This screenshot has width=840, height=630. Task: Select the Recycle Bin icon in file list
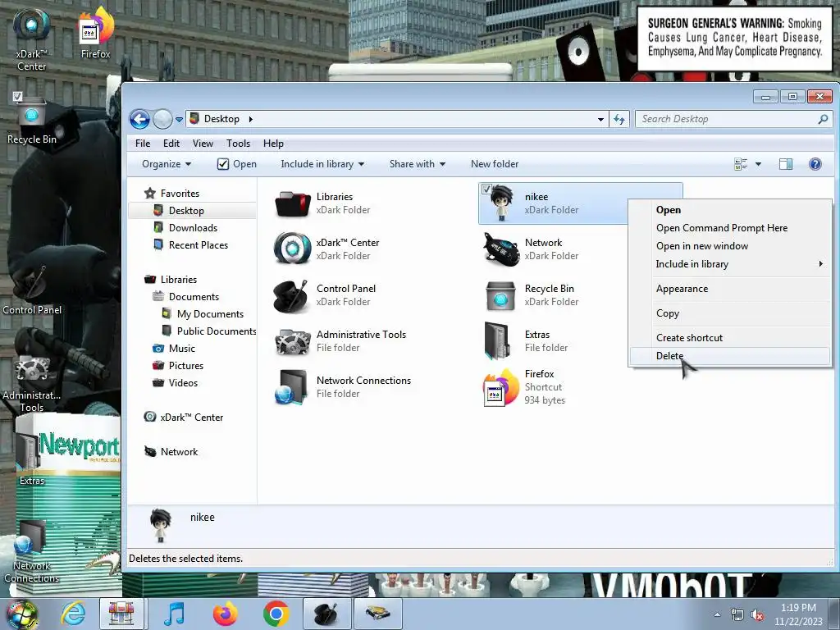click(500, 295)
